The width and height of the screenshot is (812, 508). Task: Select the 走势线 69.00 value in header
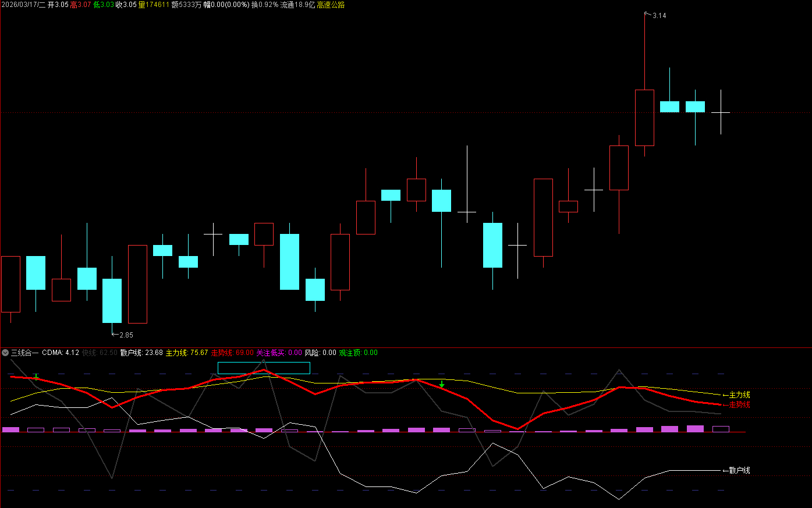(x=232, y=353)
